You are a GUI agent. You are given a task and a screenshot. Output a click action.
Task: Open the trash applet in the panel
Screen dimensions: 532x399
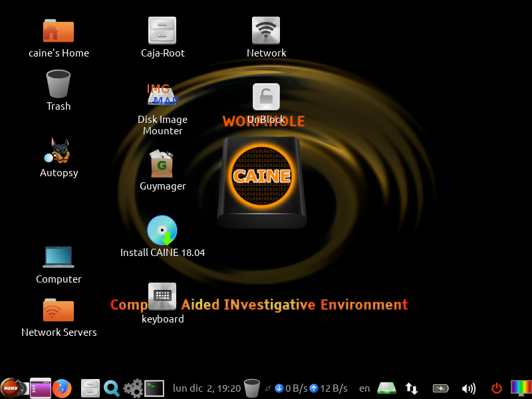(252, 388)
